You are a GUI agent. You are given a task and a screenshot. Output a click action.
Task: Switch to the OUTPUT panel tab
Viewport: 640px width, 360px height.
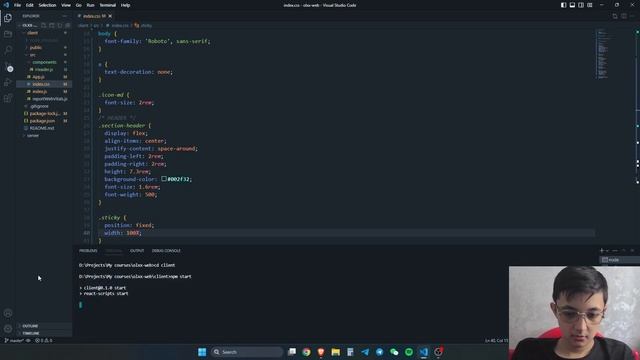[x=137, y=251]
